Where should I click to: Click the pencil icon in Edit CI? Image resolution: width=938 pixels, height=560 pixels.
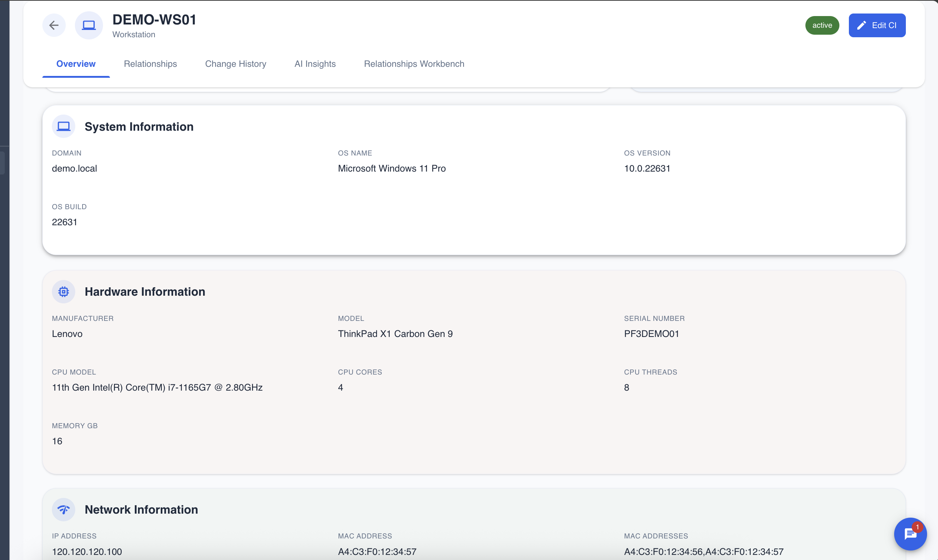coord(861,25)
